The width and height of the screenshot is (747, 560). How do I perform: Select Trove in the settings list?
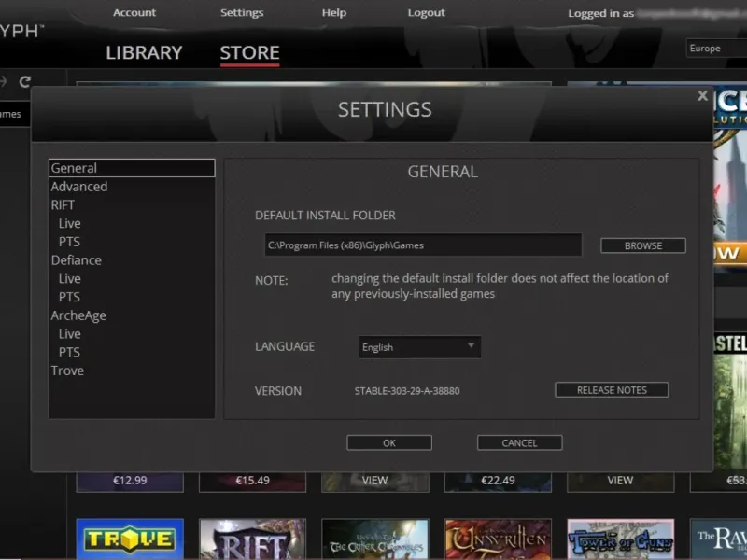[132, 371]
